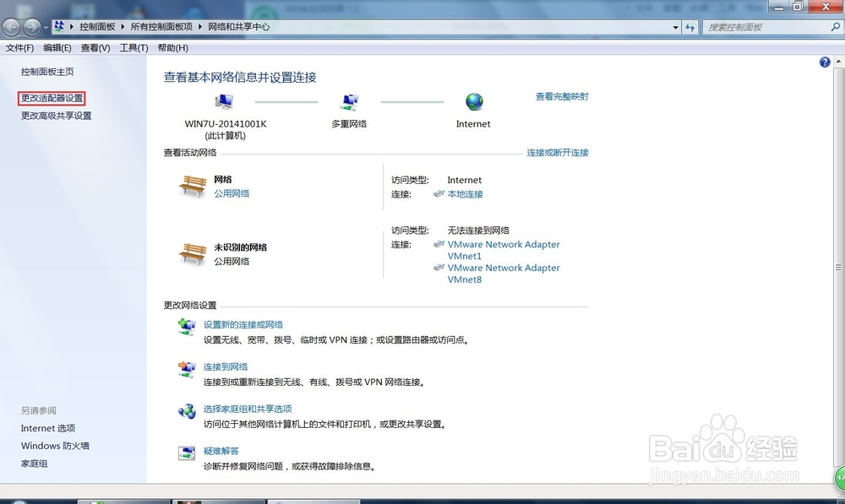This screenshot has height=504, width=845.
Task: Click the Internet globe icon in network map
Action: point(473,100)
